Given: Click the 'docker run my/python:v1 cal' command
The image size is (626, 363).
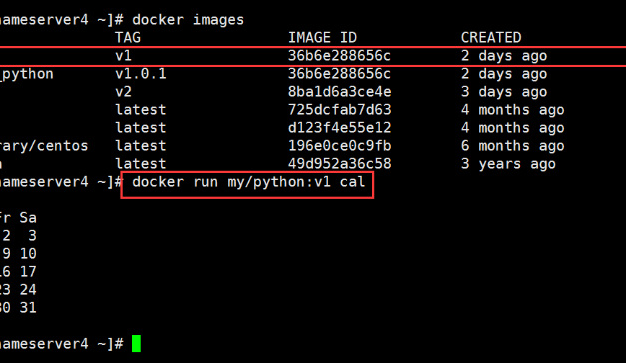Looking at the screenshot, I should [248, 182].
